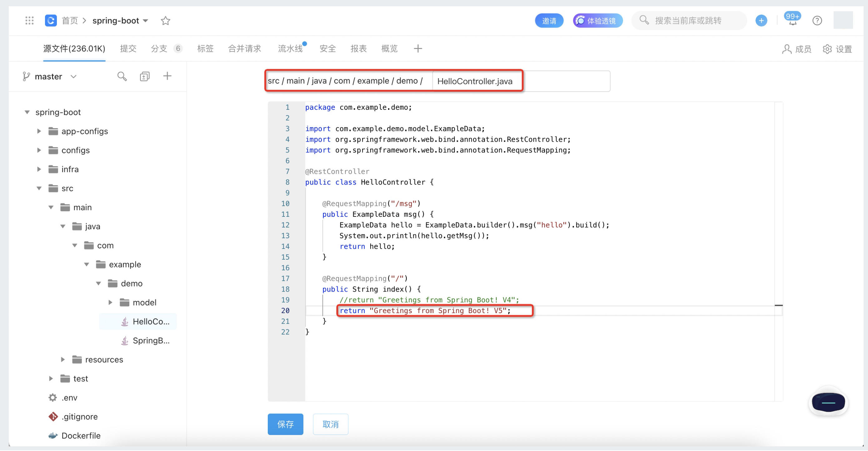The image size is (868, 451).
Task: Open the help question mark icon
Action: click(x=817, y=21)
